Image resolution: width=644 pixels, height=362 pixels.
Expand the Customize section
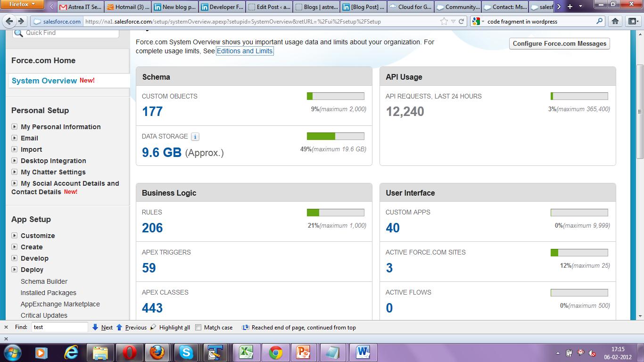[x=14, y=235]
